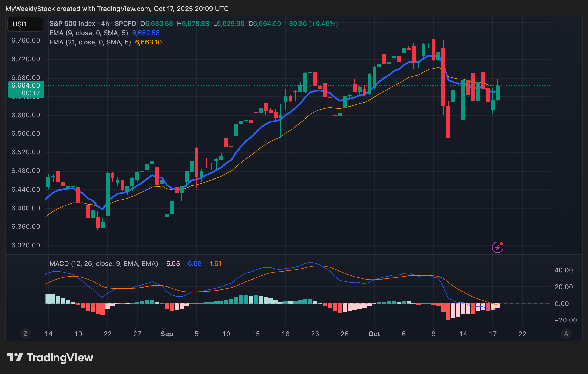
Task: Click the MACD histogram value -5.05
Action: 171,264
